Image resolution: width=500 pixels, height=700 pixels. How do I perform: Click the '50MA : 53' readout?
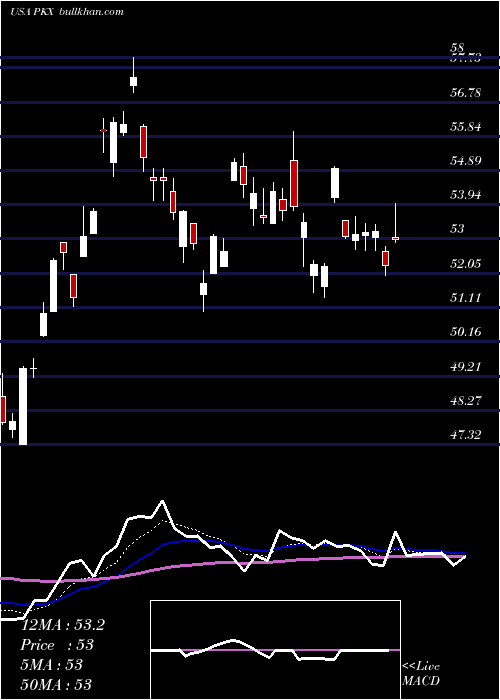pyautogui.click(x=56, y=684)
